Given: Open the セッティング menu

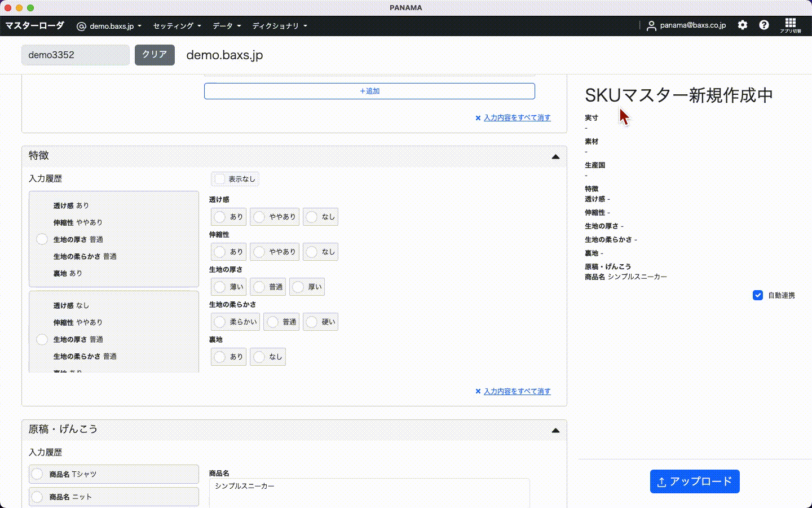Looking at the screenshot, I should coord(176,26).
